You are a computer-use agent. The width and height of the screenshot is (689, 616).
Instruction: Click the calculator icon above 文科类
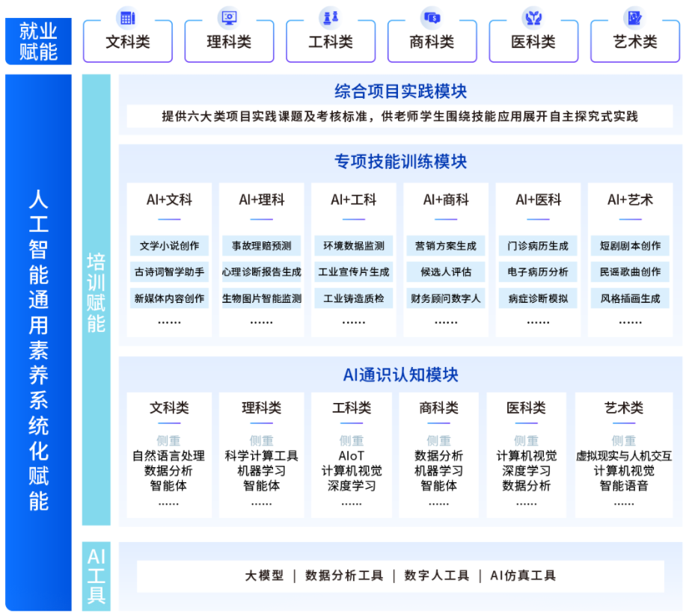pyautogui.click(x=127, y=18)
